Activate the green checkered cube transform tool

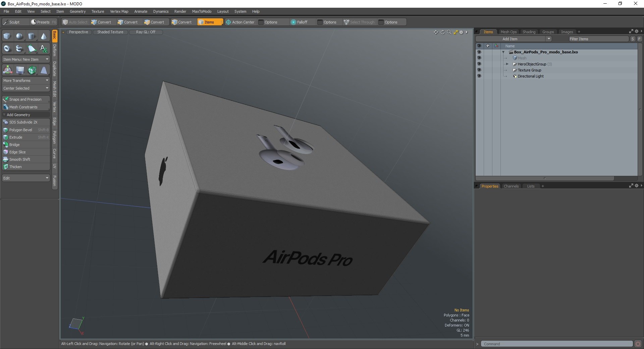pyautogui.click(x=32, y=70)
